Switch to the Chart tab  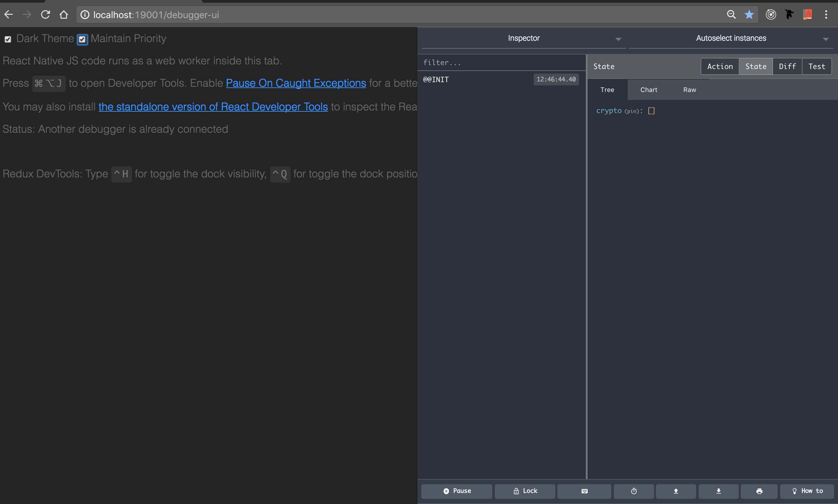[x=648, y=89]
